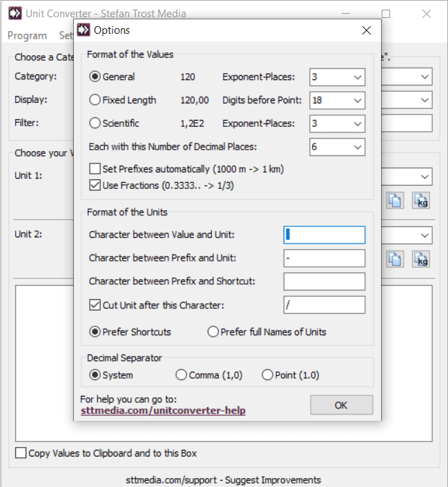Copy the Unit 2 value to clipboard
The image size is (448, 487).
395,259
